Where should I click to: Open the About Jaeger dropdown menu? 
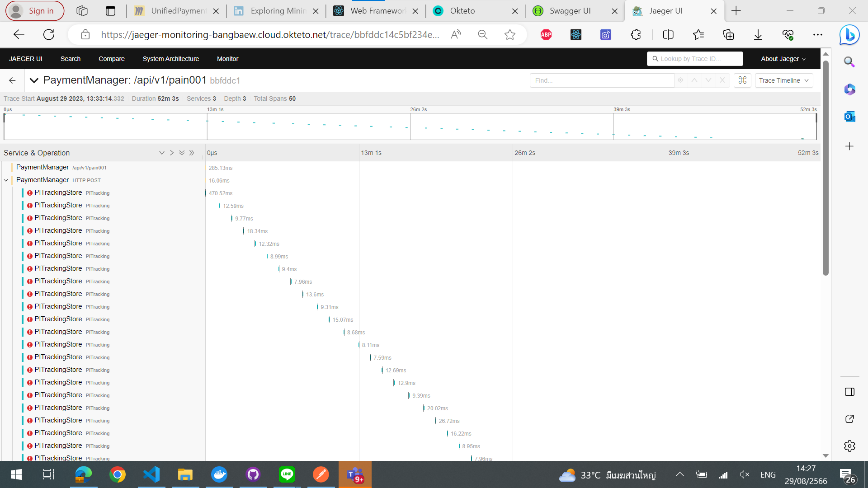(783, 59)
